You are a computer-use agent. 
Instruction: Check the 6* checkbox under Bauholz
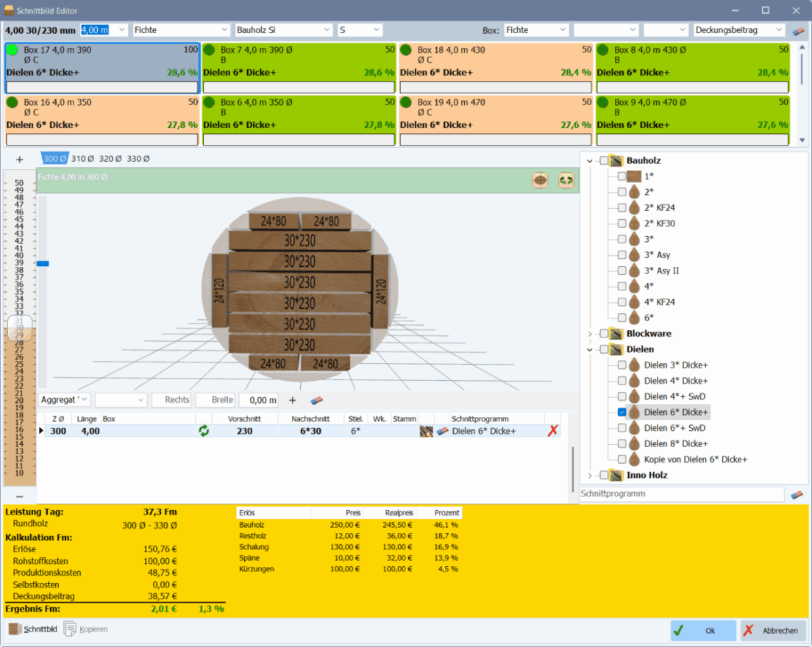tap(622, 318)
